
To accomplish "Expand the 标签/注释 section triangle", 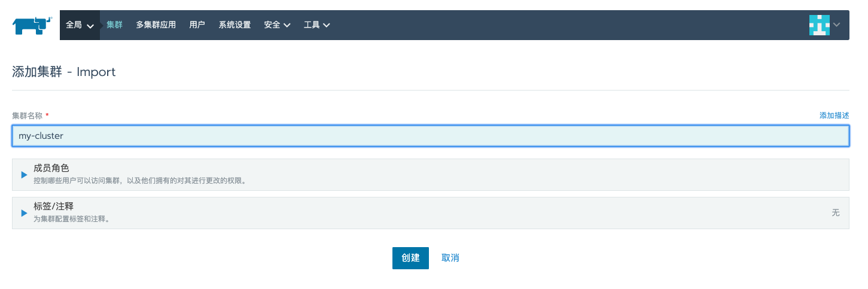I will tap(25, 213).
